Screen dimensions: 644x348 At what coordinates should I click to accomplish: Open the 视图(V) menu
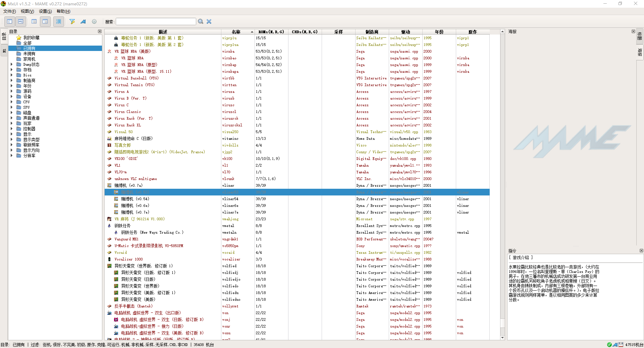28,11
